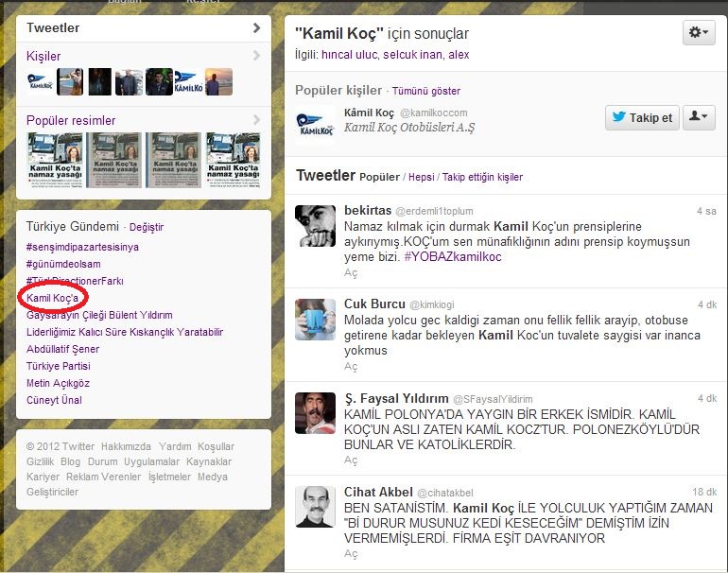Open trend #senşimdipazartesisinya
Screen dimensions: 728x573
click(82, 247)
